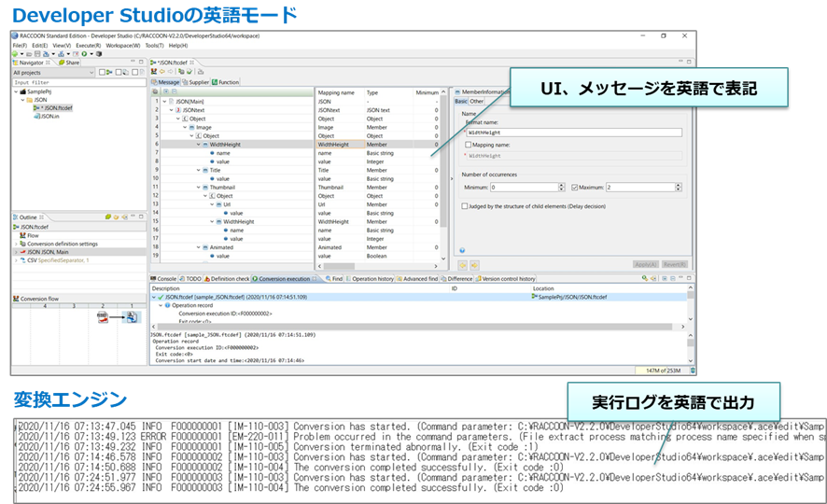This screenshot has height=504, width=827.
Task: Click expand-all icon in Conversion execution toolbar
Action: (665, 278)
